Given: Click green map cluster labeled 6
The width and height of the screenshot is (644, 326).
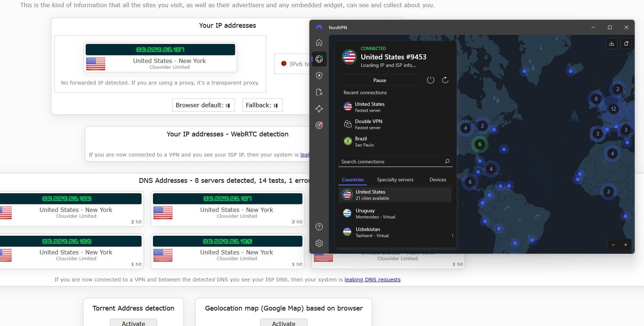Looking at the screenshot, I should (480, 144).
